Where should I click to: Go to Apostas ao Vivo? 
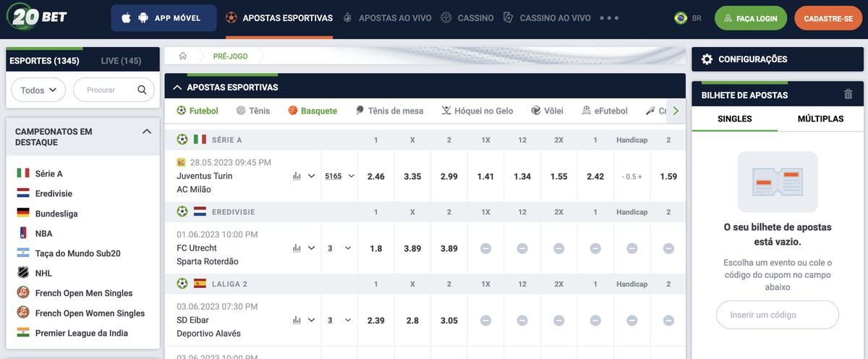click(x=387, y=18)
